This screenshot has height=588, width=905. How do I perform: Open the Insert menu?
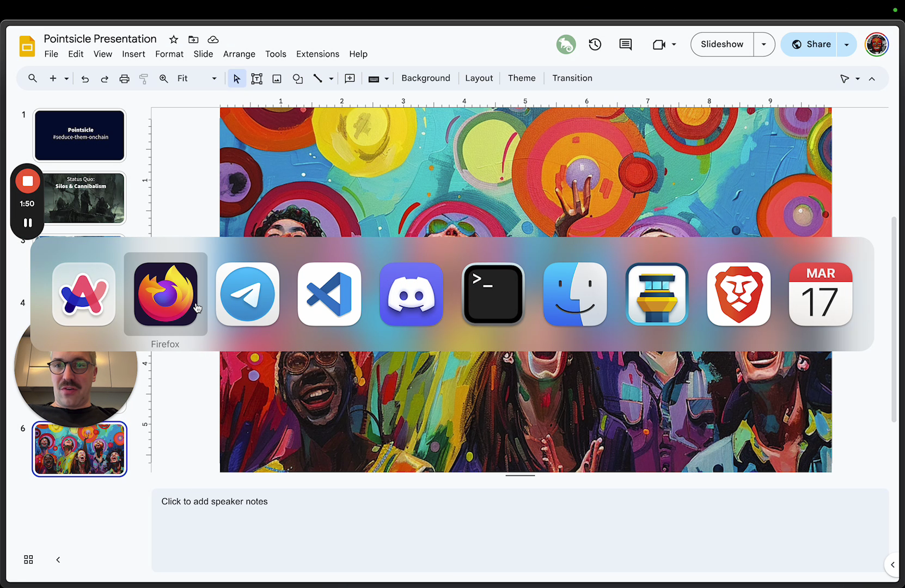click(133, 54)
